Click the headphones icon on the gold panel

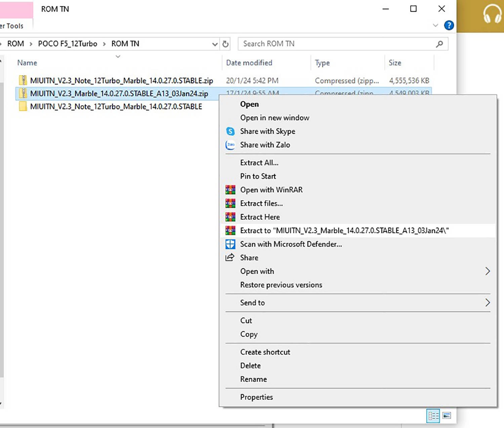coord(492,14)
